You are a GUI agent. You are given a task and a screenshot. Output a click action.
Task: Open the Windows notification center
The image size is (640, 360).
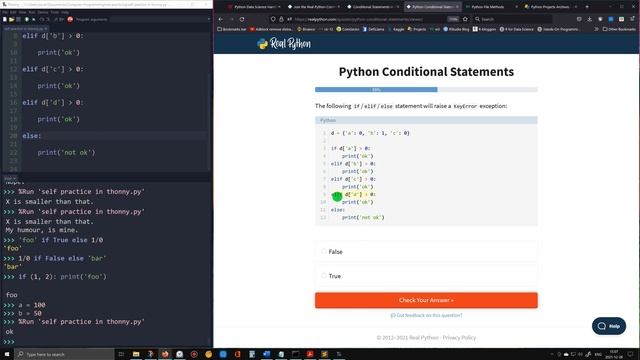pos(630,354)
